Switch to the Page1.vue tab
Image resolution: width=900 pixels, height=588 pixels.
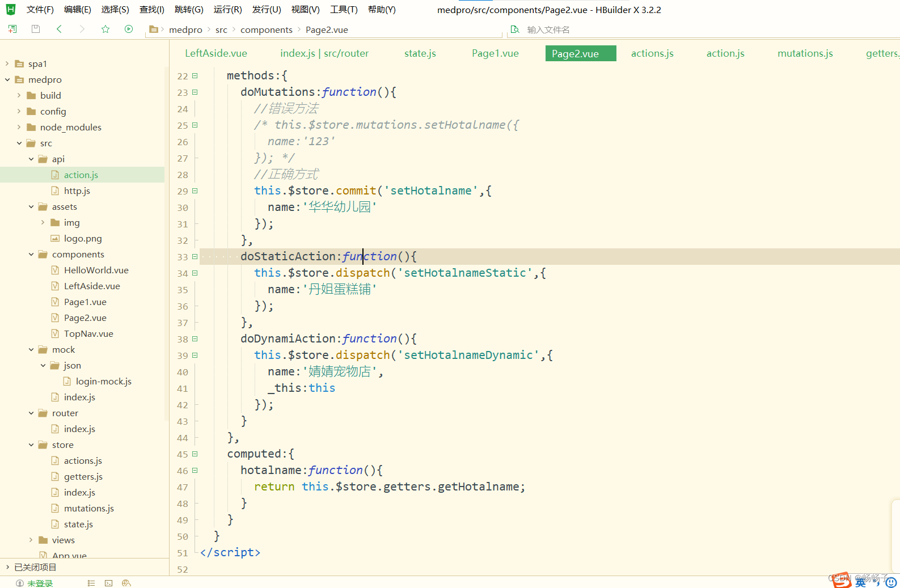click(x=495, y=53)
